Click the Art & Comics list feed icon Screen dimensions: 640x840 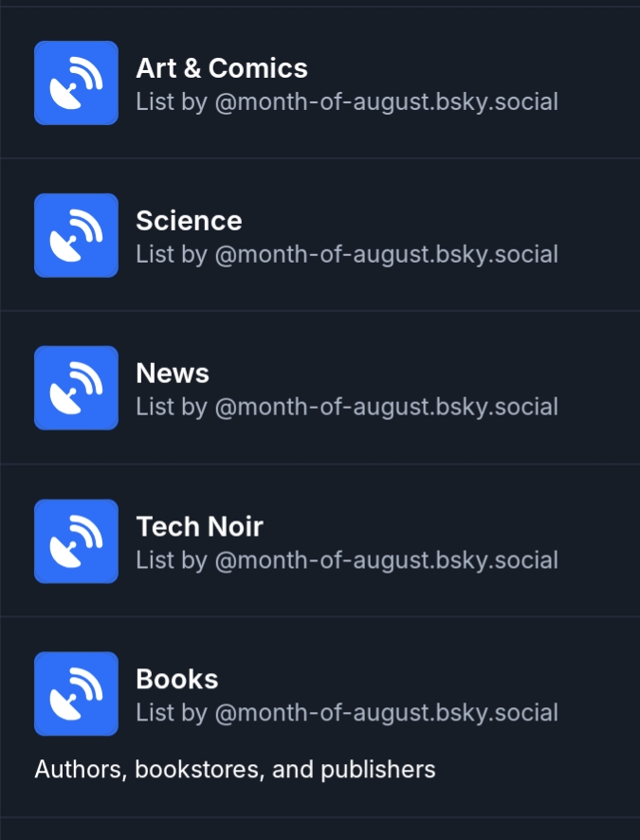[x=76, y=82]
